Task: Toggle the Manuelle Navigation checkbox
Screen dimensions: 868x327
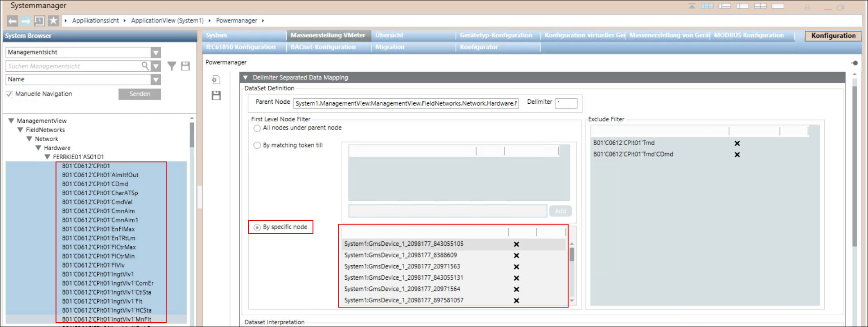Action: click(9, 94)
